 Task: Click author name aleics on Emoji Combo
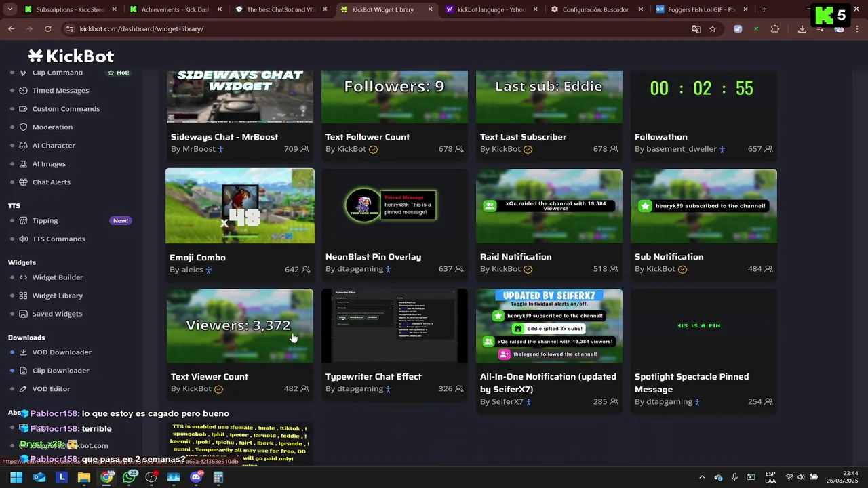193,270
